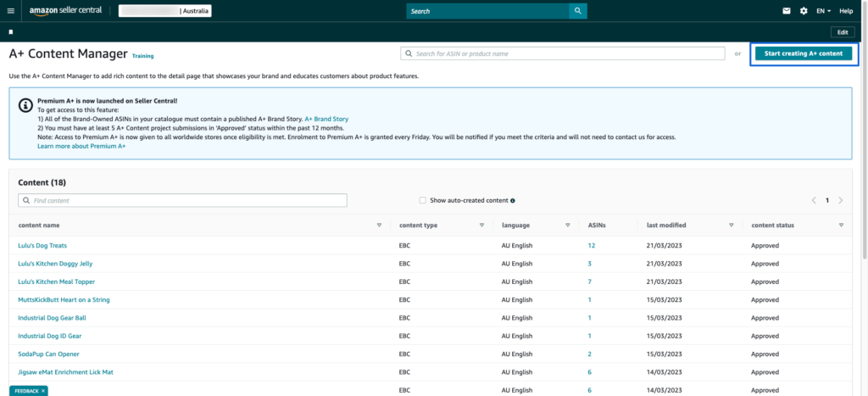The width and height of the screenshot is (868, 396).
Task: Click the Amazon Seller Central logo
Action: [66, 10]
